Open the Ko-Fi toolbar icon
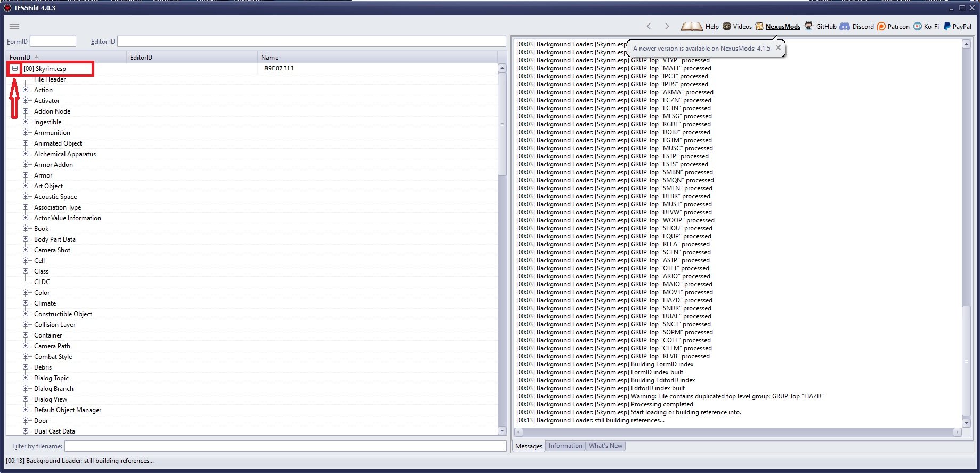 pos(918,26)
